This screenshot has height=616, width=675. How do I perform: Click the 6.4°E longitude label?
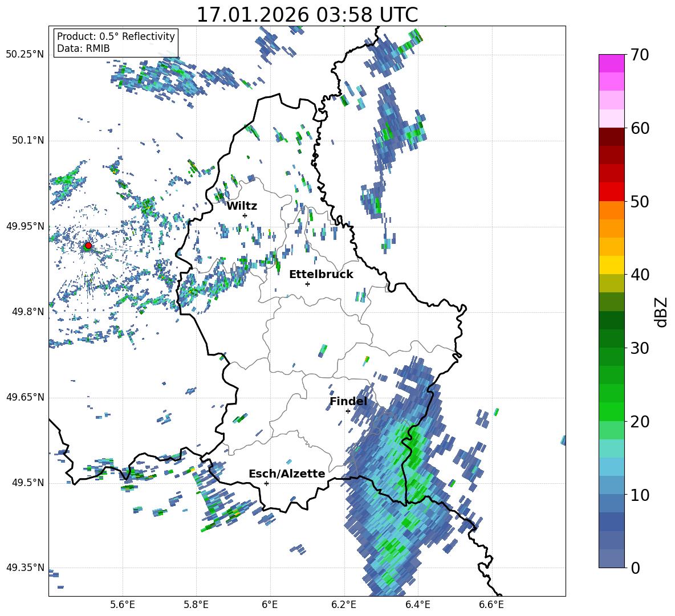417,605
